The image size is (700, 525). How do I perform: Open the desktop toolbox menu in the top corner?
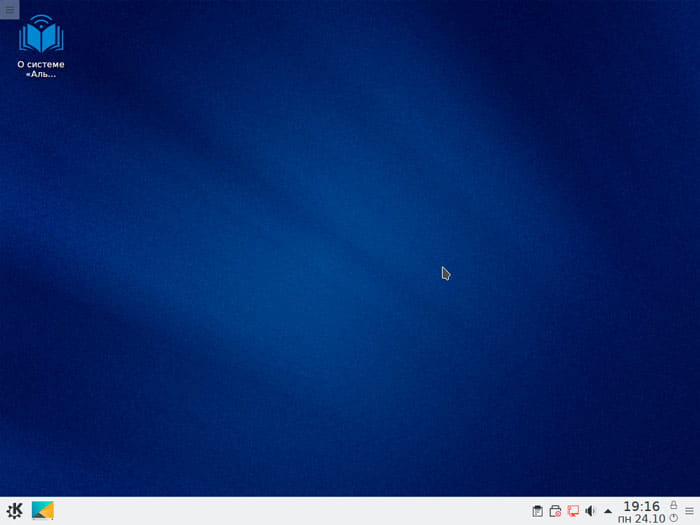pos(9,9)
